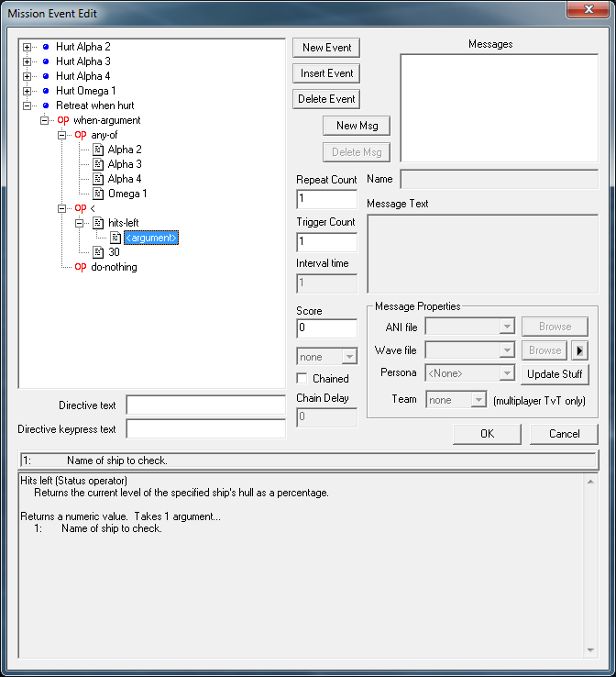Expand the Hurt Alpha 3 event node
616x677 pixels.
27,61
